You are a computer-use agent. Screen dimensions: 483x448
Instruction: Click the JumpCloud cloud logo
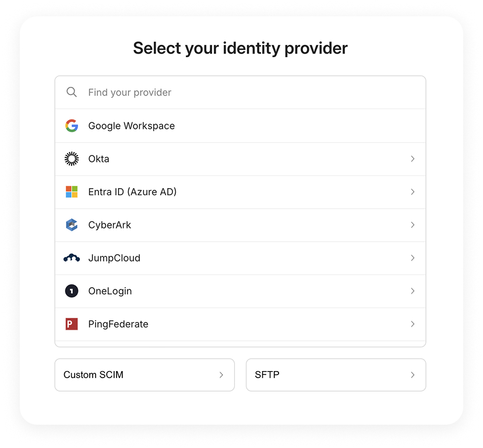click(x=72, y=257)
